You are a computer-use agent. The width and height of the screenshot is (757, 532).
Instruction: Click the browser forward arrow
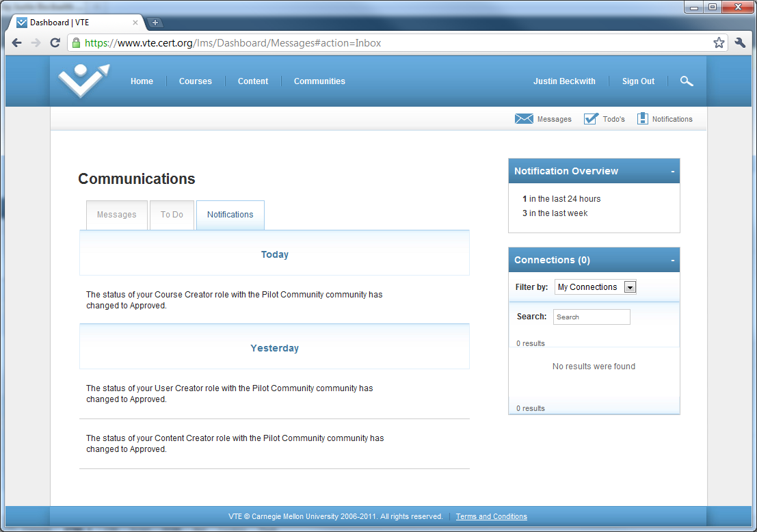[x=36, y=43]
